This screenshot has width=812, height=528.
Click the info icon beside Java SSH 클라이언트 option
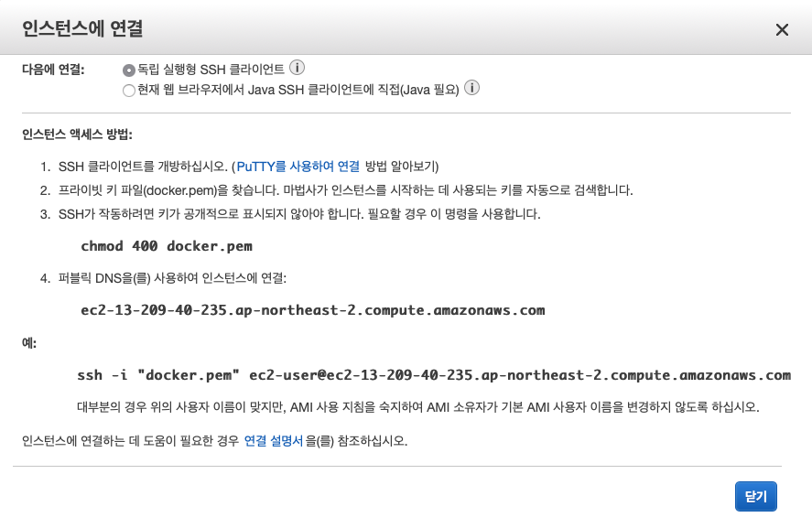click(471, 89)
